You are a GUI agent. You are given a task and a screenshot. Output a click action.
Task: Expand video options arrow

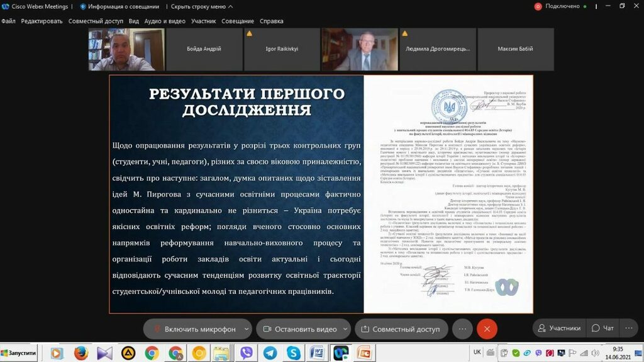click(346, 329)
